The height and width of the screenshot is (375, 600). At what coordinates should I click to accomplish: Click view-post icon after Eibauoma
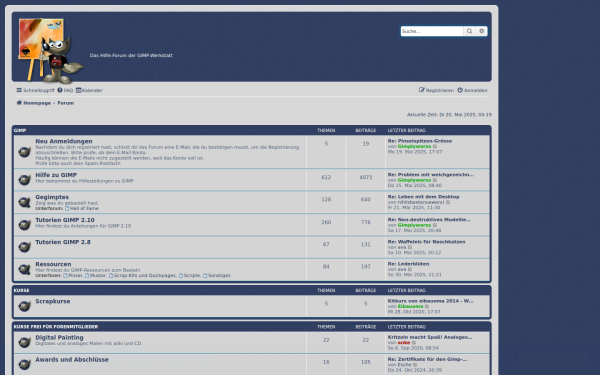(427, 307)
